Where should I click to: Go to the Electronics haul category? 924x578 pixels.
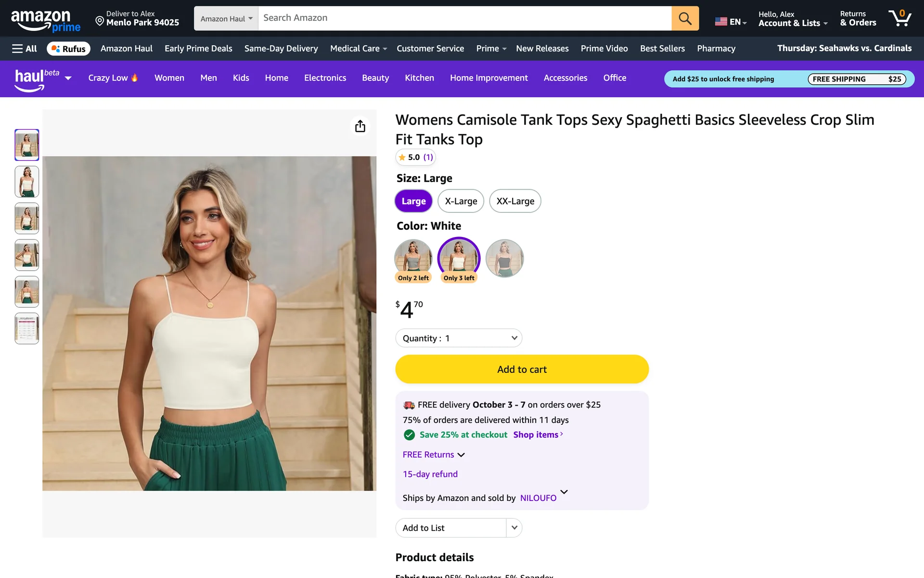325,78
